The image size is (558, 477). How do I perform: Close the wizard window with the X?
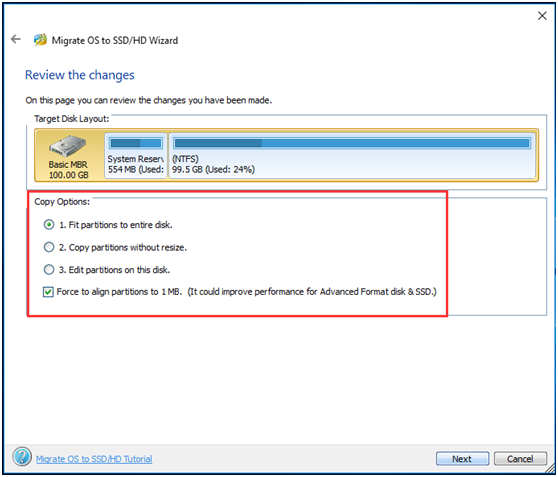coord(542,16)
